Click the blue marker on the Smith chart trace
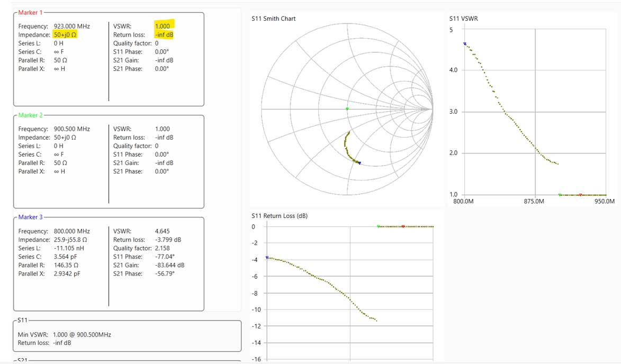This screenshot has width=621, height=364. point(359,163)
